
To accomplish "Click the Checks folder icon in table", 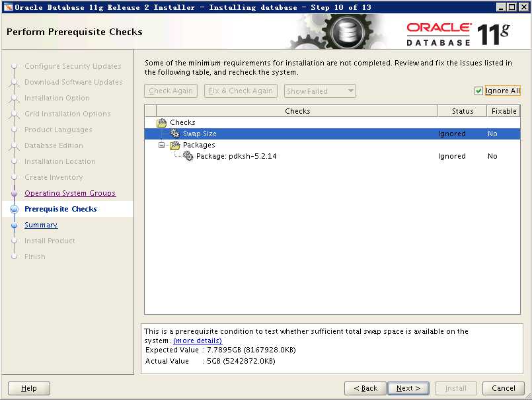I will click(x=161, y=122).
